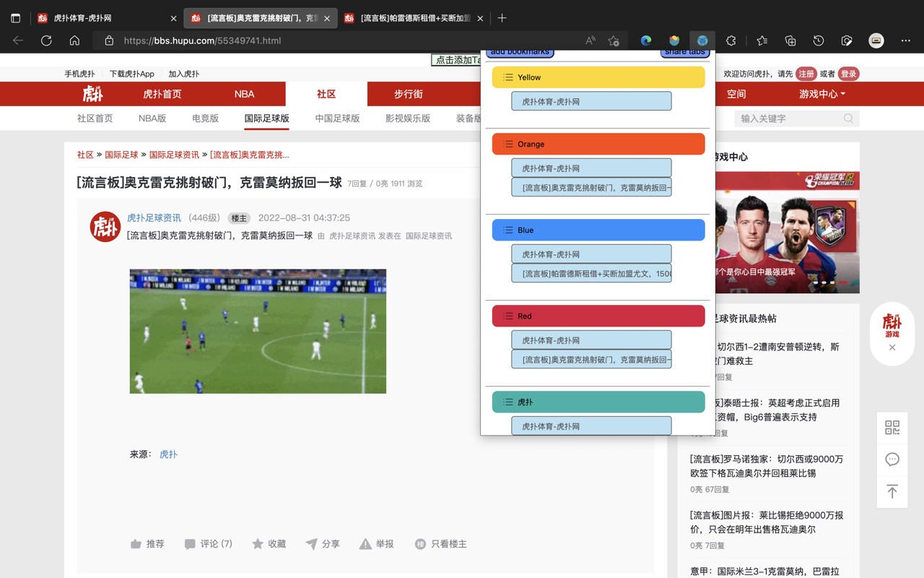The image size is (924, 578).
Task: Click the browser back arrow
Action: pyautogui.click(x=18, y=40)
